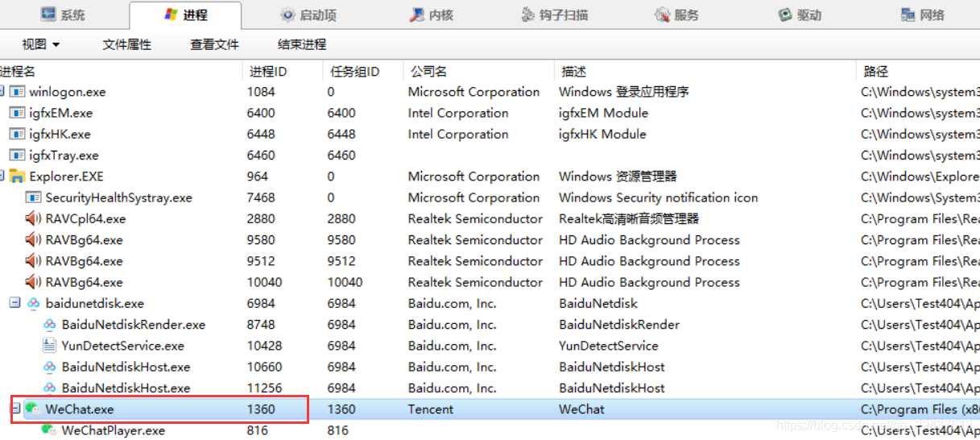Click Realtek Semiconductor in RAVCpl64.exe row
980x440 pixels.
(x=475, y=218)
